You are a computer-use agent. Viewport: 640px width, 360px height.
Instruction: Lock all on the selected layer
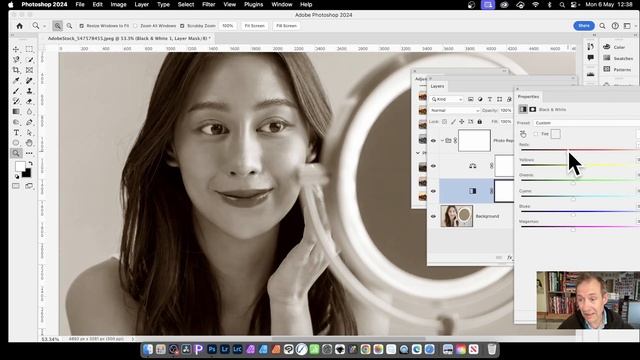point(480,122)
